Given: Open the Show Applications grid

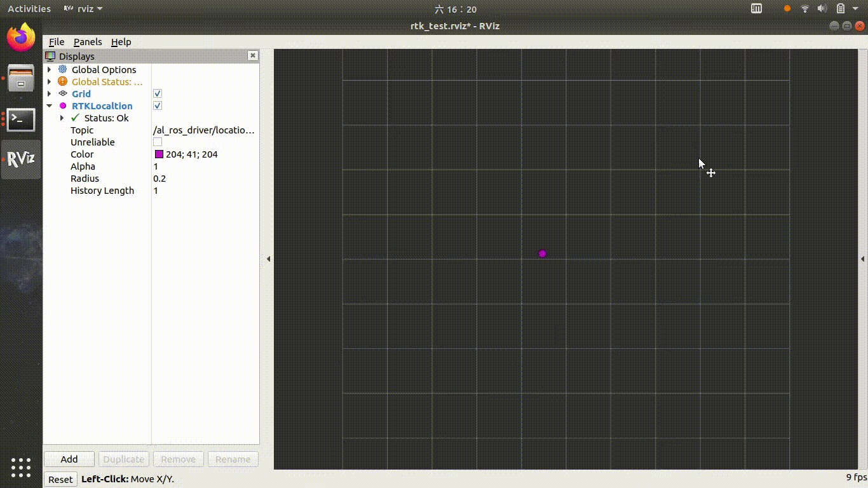Looking at the screenshot, I should pyautogui.click(x=21, y=468).
